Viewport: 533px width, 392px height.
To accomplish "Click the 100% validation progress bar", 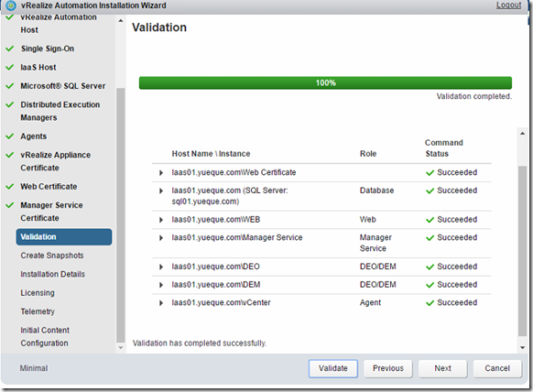I will (325, 83).
